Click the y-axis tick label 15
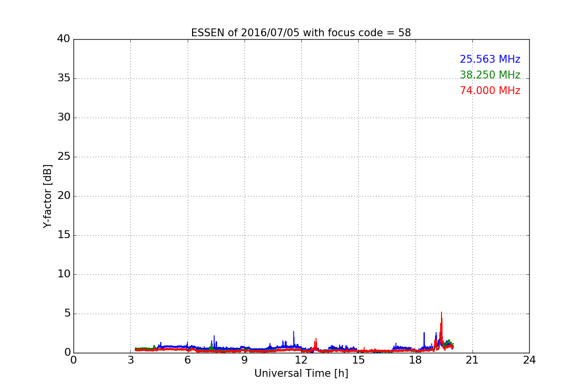 click(64, 235)
